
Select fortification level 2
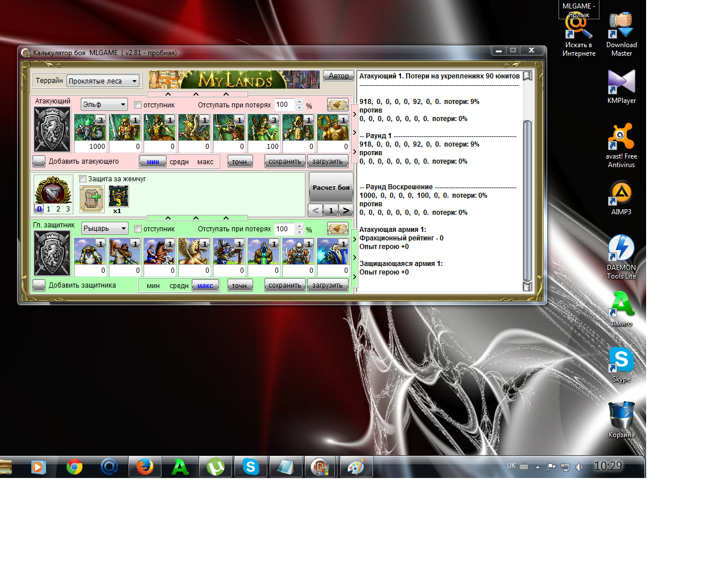[x=58, y=209]
